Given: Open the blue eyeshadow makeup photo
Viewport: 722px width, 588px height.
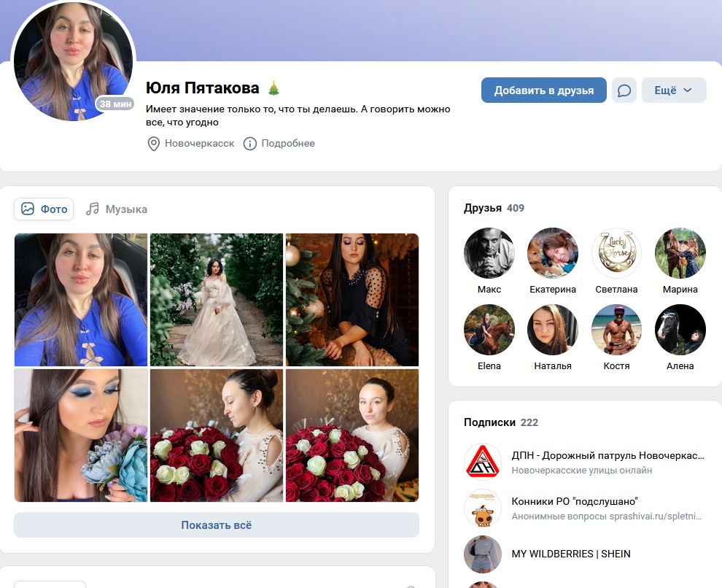Looking at the screenshot, I should 81,435.
